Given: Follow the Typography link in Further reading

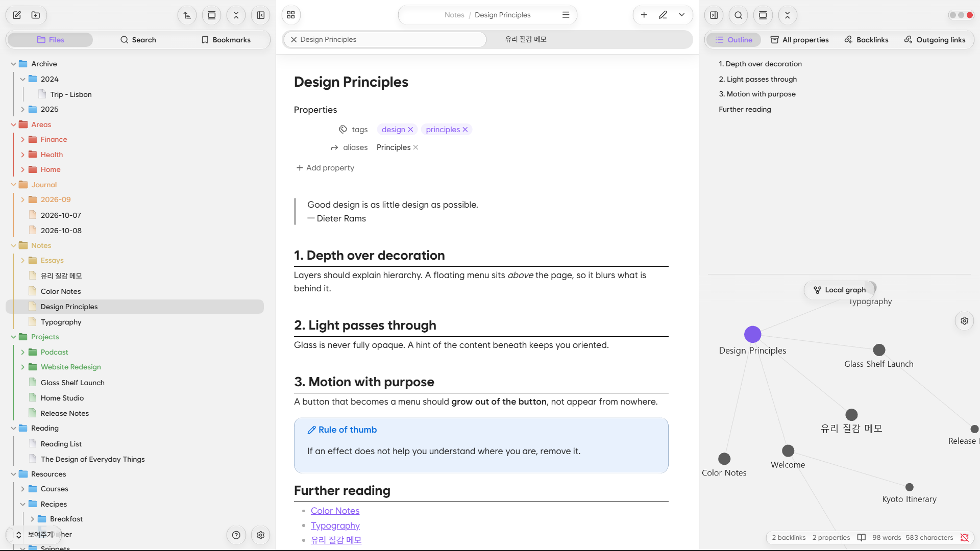Looking at the screenshot, I should pos(335,526).
